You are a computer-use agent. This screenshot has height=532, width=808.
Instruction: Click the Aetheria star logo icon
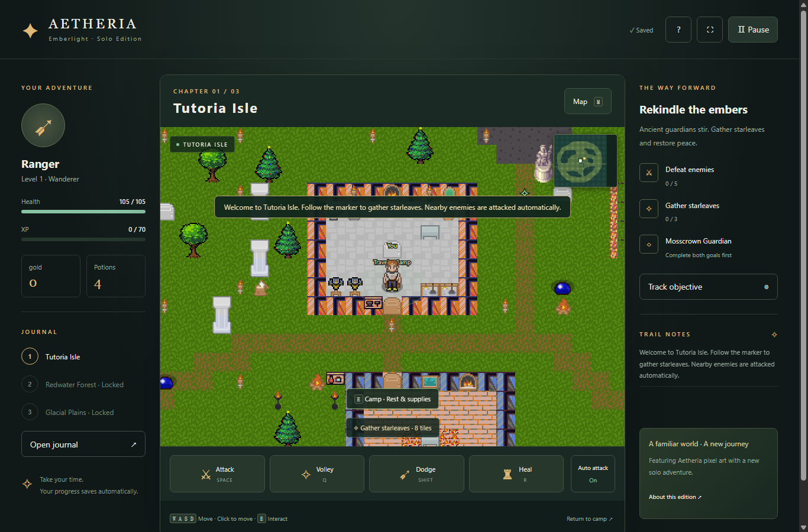(x=30, y=30)
